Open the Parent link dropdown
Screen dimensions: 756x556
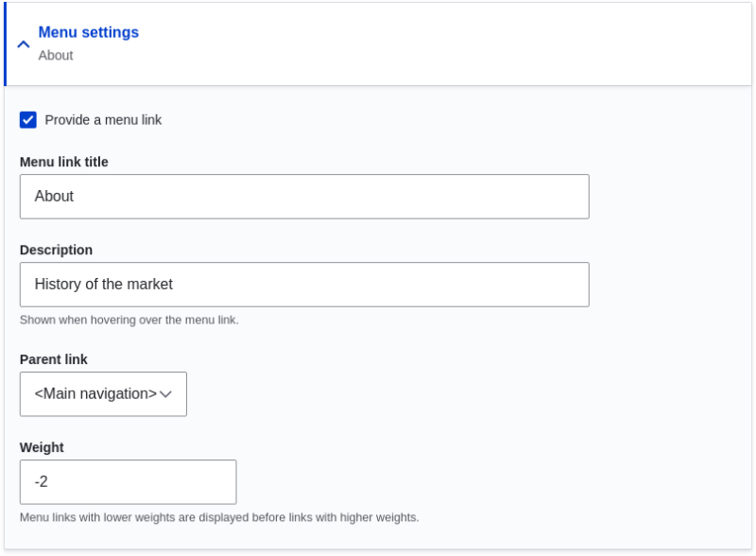103,393
